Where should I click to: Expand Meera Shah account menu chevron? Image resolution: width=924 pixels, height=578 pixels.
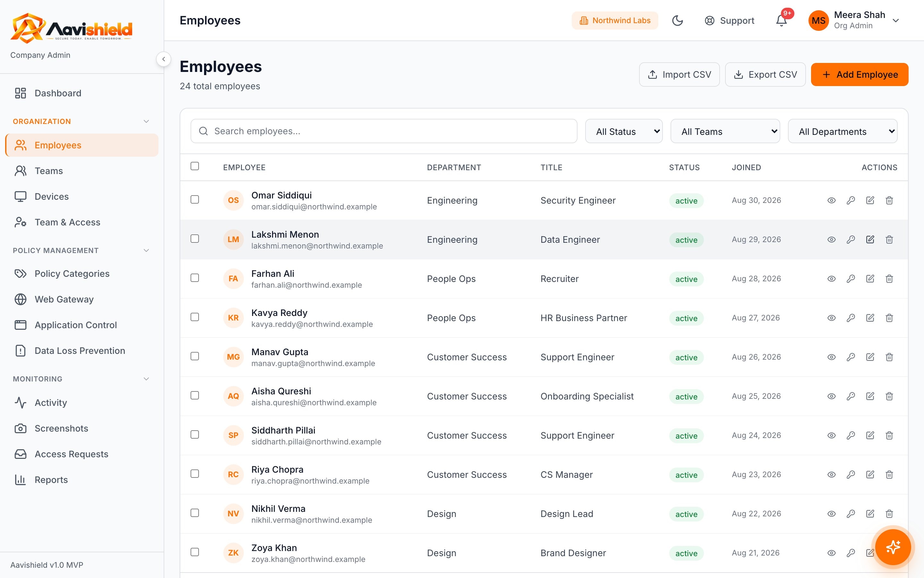[896, 21]
